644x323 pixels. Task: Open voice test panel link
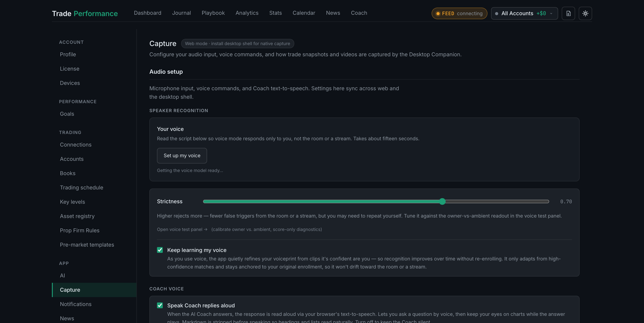182,229
